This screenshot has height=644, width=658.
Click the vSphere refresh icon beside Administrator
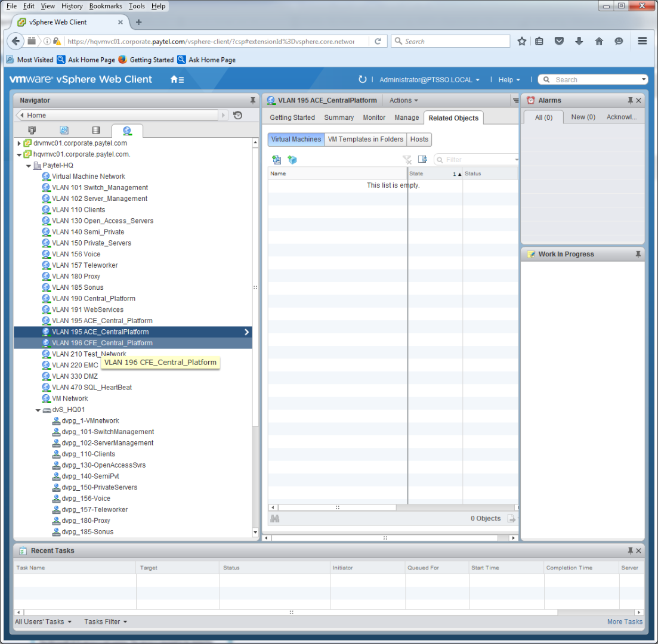click(362, 79)
